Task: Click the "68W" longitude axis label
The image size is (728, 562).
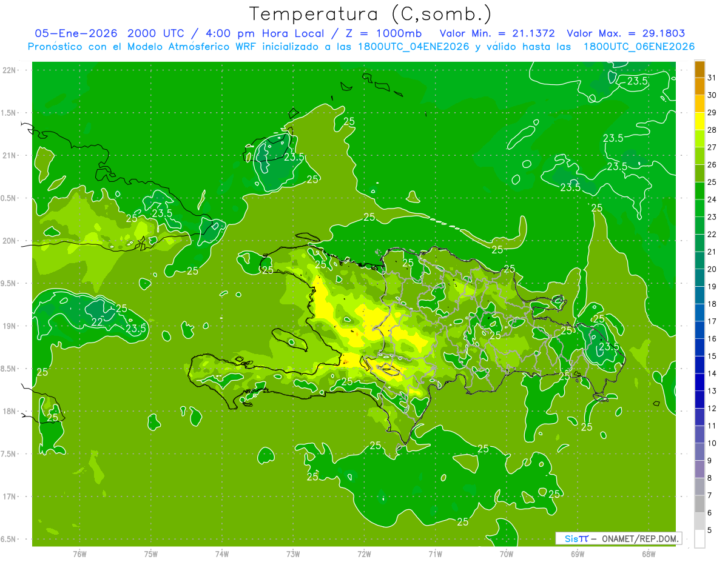Action: pos(649,554)
